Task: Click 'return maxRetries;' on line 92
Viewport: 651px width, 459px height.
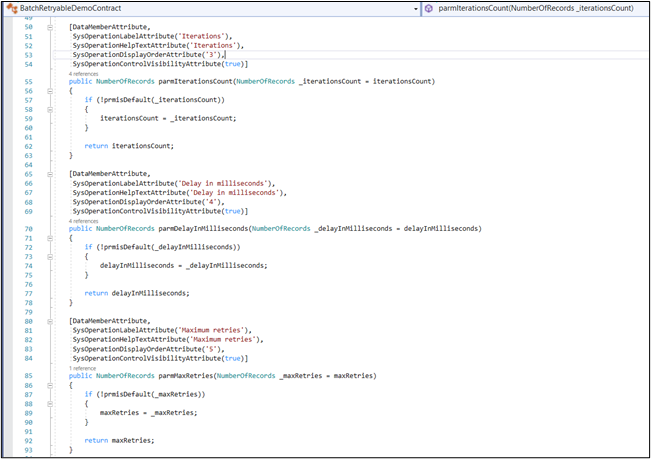Action: (120, 440)
